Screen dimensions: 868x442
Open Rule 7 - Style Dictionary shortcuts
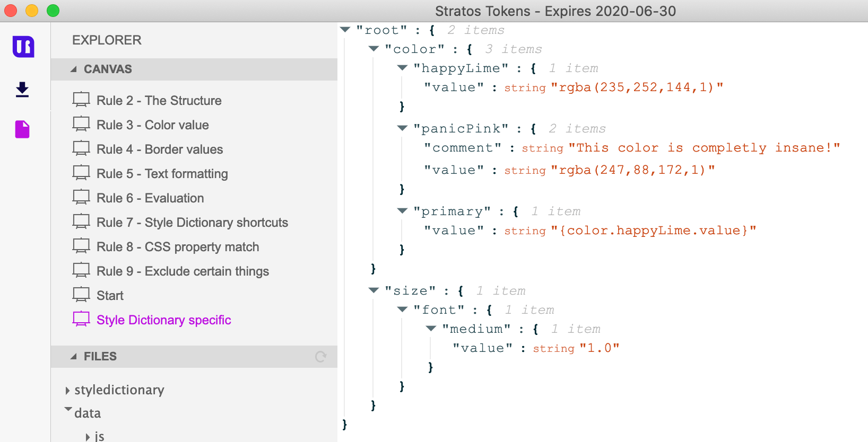pyautogui.click(x=192, y=223)
